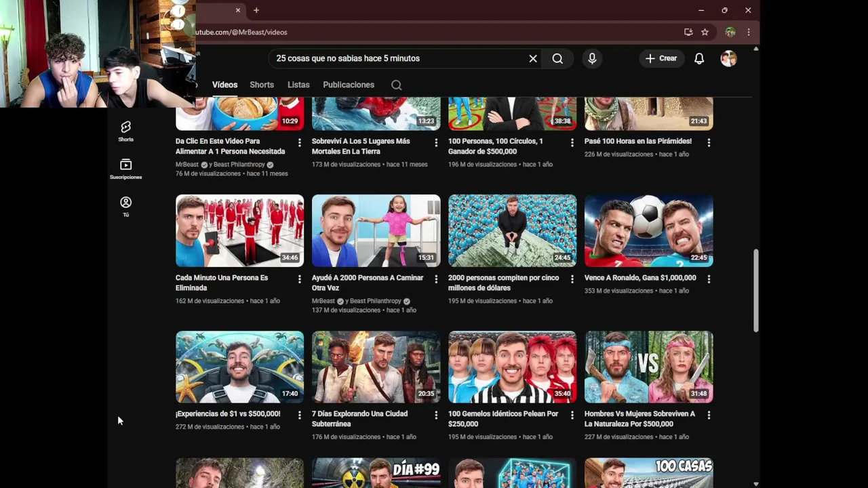Open the account avatar menu
Image resolution: width=868 pixels, height=488 pixels.
point(728,58)
